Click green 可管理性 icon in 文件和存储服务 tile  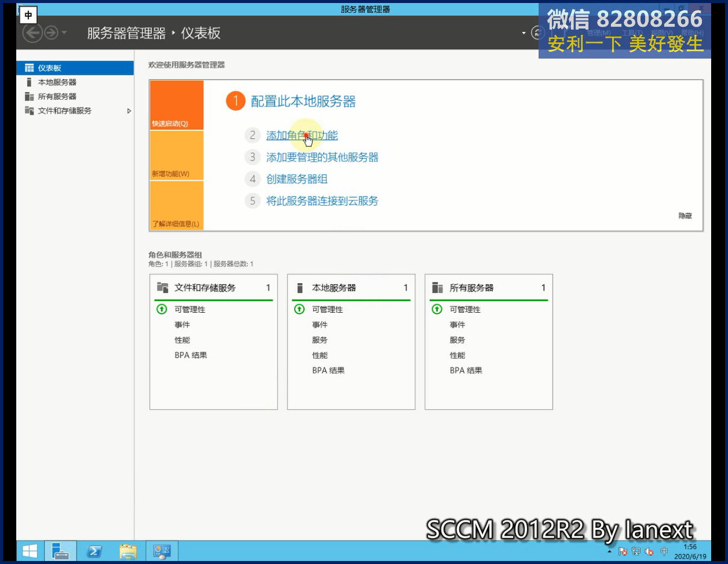click(162, 309)
